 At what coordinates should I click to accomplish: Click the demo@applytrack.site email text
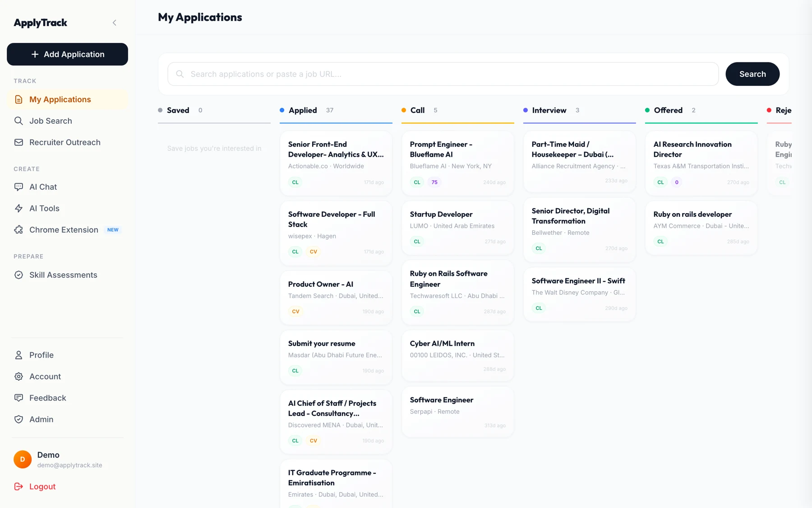coord(69,465)
